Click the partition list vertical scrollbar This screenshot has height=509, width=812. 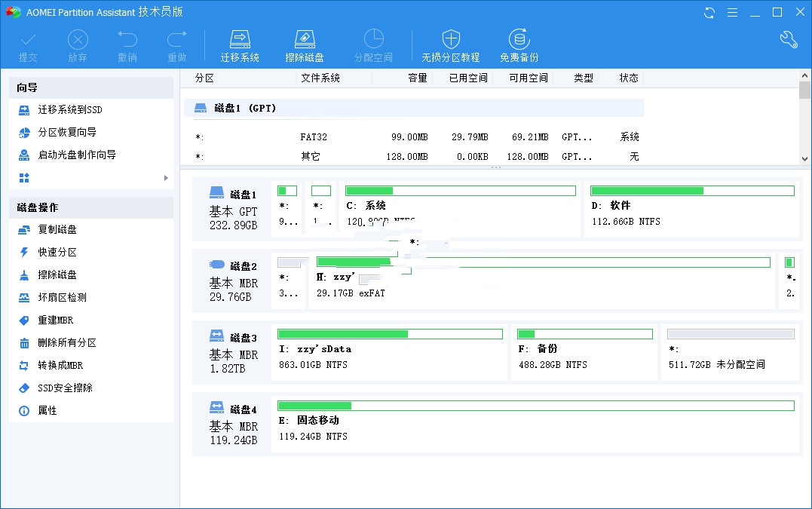coord(804,121)
